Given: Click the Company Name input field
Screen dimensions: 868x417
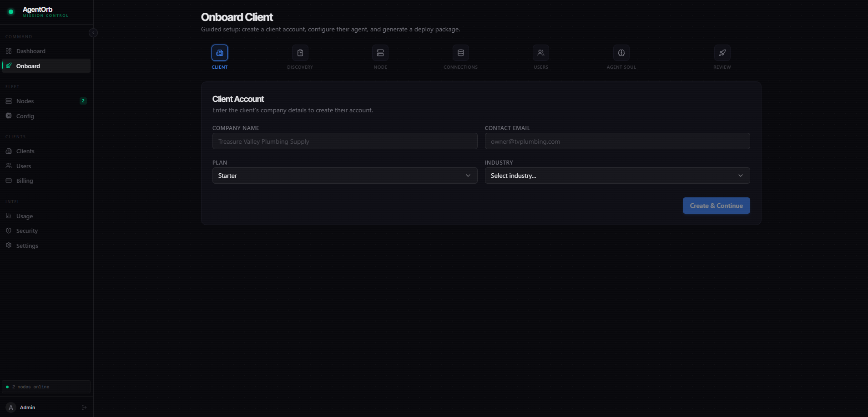Looking at the screenshot, I should (345, 141).
